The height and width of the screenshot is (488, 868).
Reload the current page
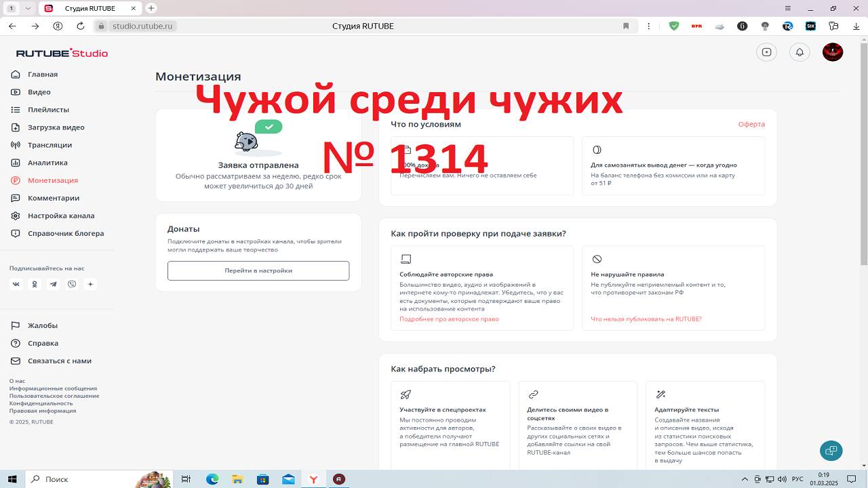click(x=81, y=26)
